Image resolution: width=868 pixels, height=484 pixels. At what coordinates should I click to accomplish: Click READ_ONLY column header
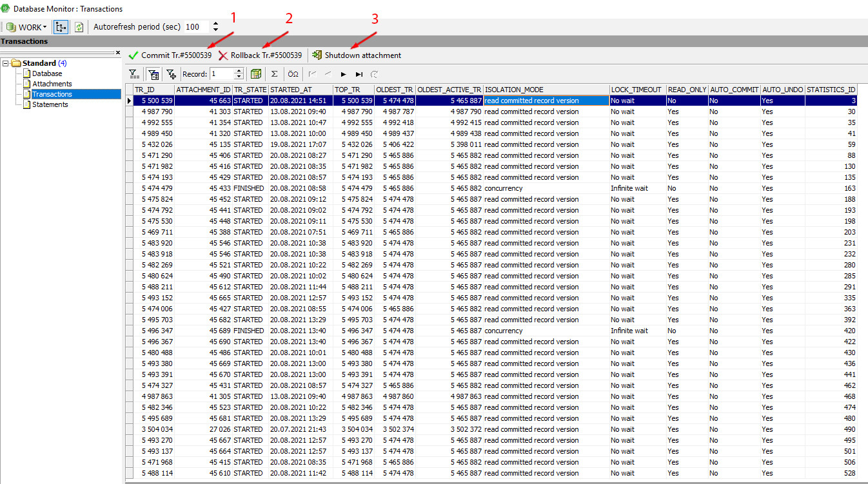coord(687,90)
